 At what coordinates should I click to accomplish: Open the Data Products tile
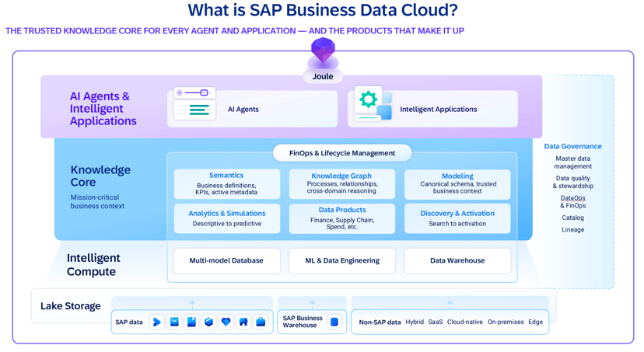click(x=341, y=218)
